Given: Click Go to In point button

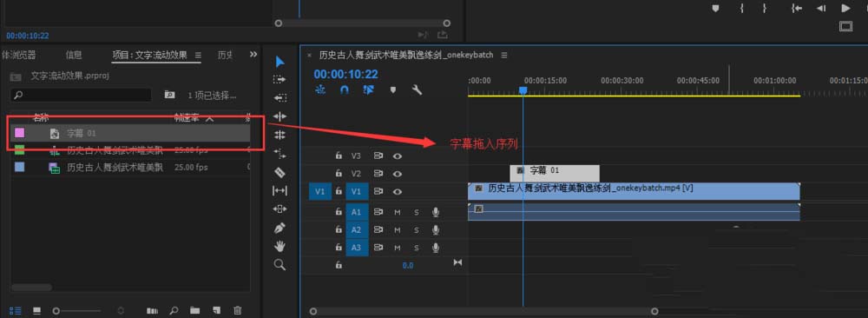Looking at the screenshot, I should 797,8.
